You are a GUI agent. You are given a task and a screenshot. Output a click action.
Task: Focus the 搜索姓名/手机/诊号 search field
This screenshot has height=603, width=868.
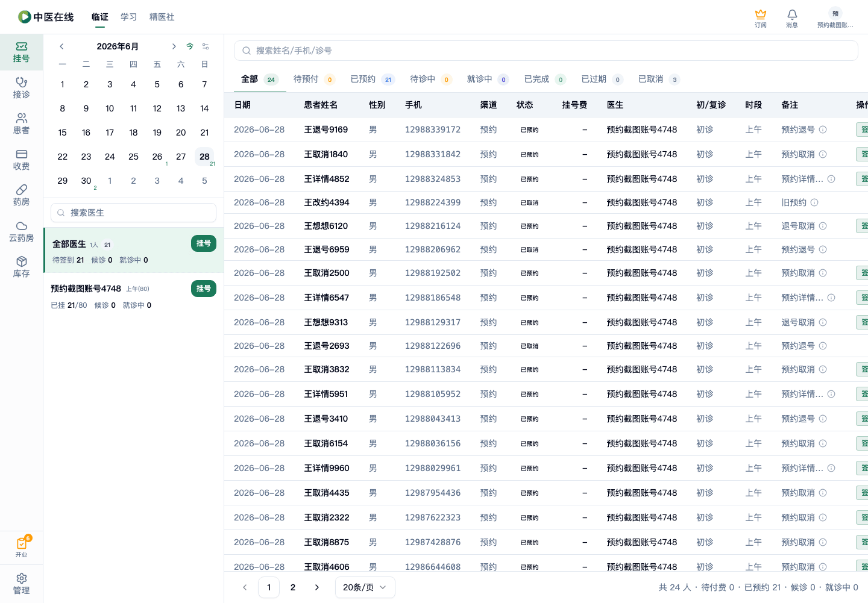click(546, 51)
